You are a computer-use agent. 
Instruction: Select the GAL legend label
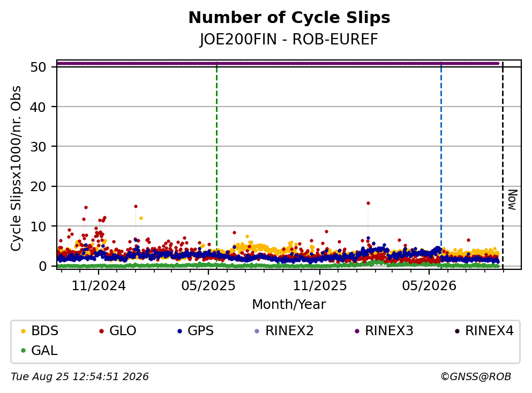[44, 351]
